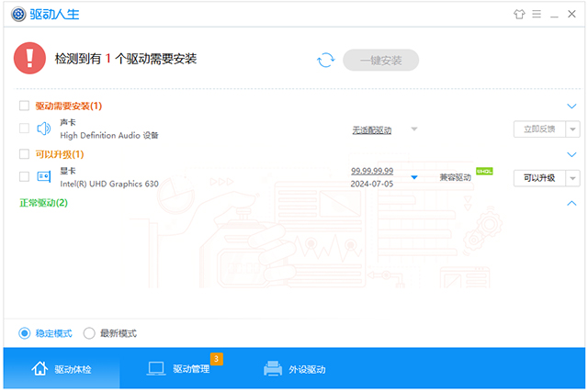588x392 pixels.
Task: Open the 可以升级 button dropdown arrow
Action: 572,178
